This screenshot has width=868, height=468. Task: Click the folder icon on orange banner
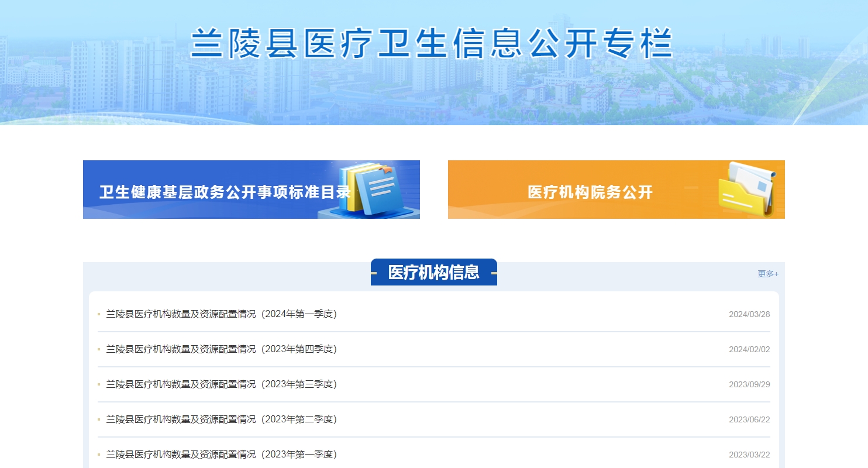pos(748,190)
